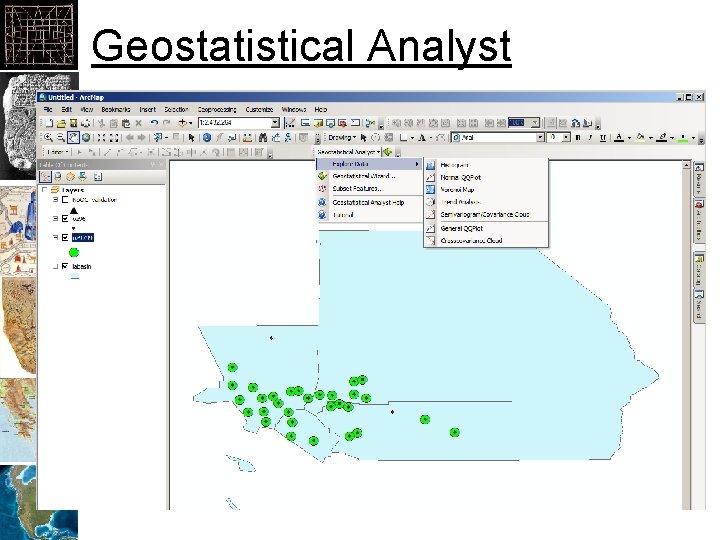Click the yellow Add Data icon
The height and width of the screenshot is (540, 720).
pos(182,123)
